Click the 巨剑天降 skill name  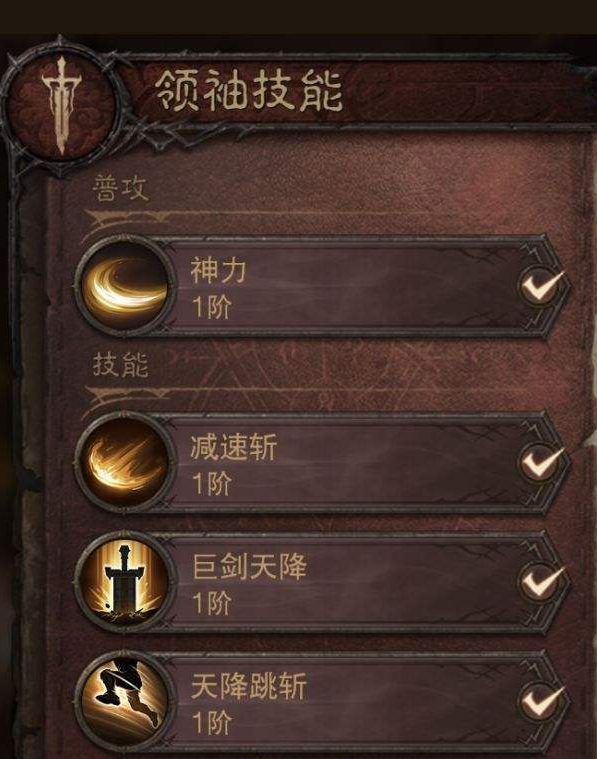(249, 566)
